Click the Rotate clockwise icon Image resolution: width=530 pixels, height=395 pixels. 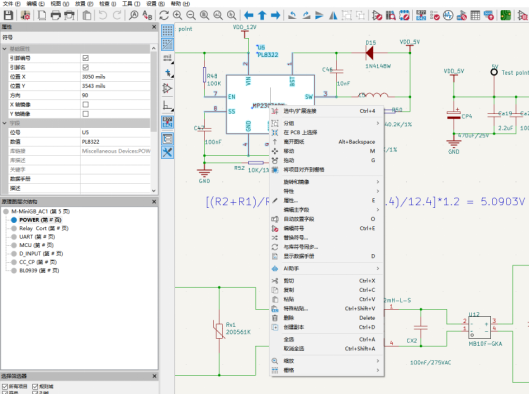point(306,15)
